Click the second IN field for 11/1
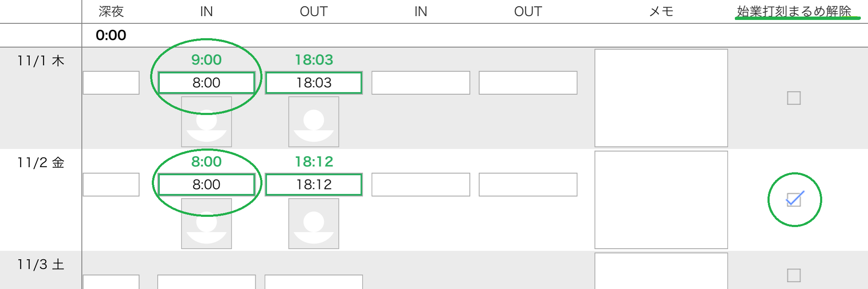 421,83
